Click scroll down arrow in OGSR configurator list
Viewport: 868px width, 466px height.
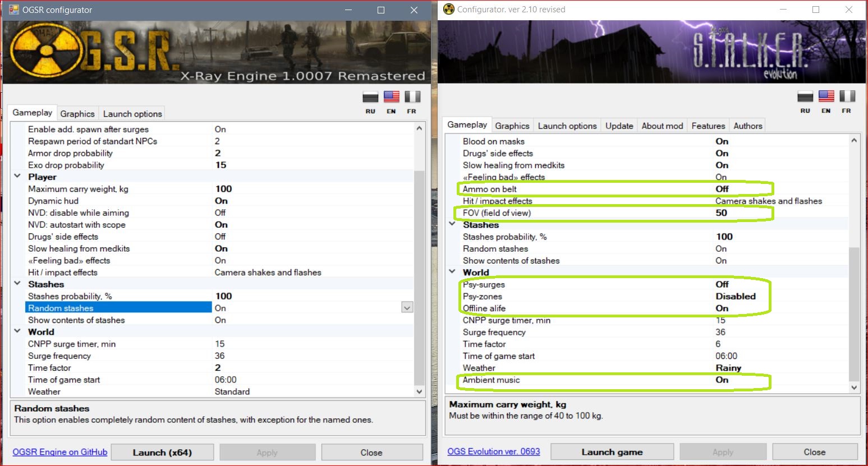click(x=419, y=391)
